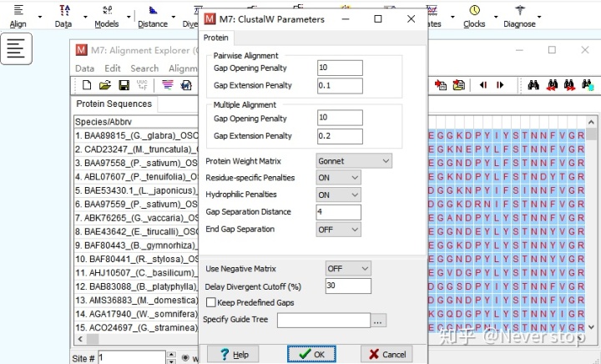This screenshot has width=601, height=364.
Task: Click Pairwise Gap Extension Penalty field
Action: tap(340, 85)
